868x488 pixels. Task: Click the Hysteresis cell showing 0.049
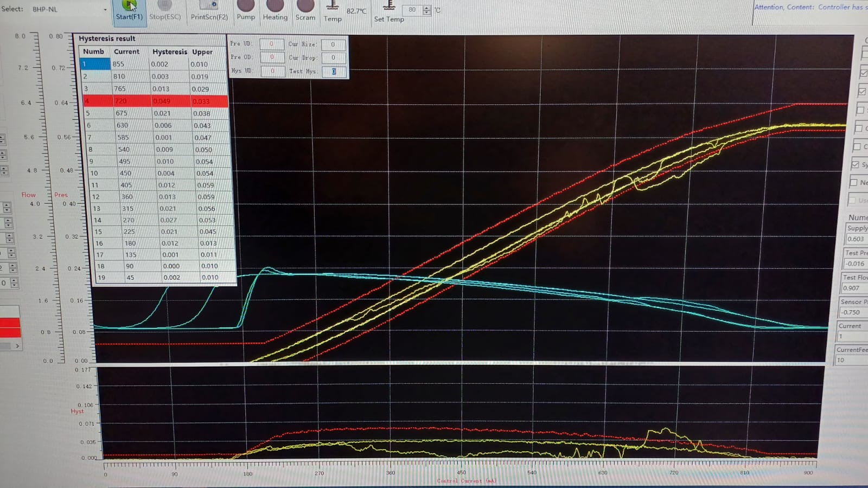pyautogui.click(x=171, y=101)
